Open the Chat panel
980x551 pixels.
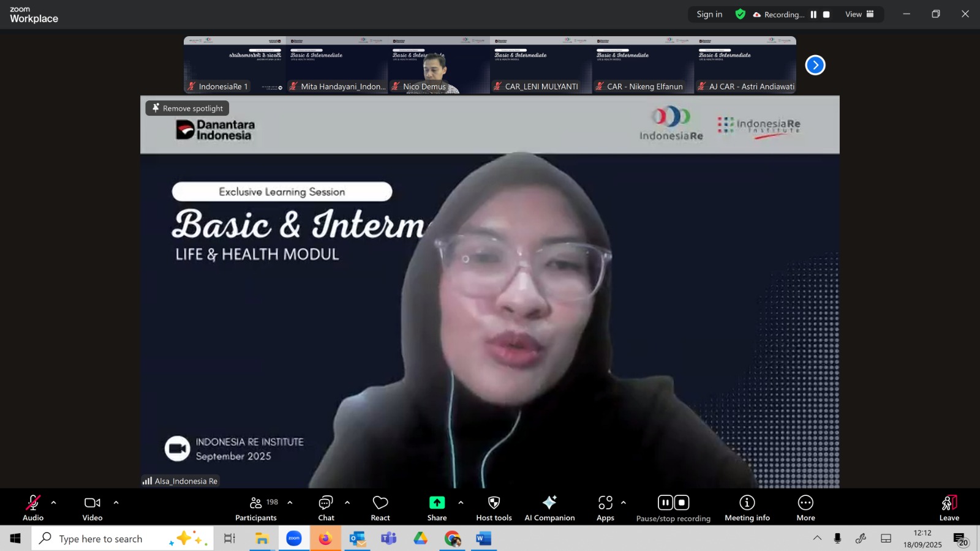326,508
